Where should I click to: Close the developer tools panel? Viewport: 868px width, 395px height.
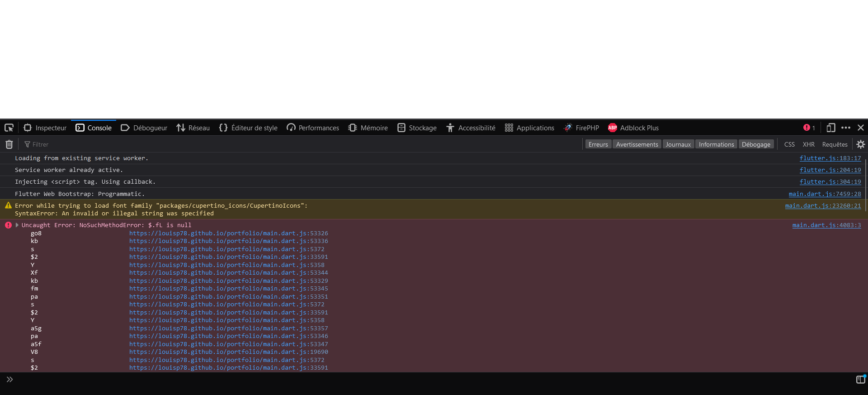[x=861, y=128]
